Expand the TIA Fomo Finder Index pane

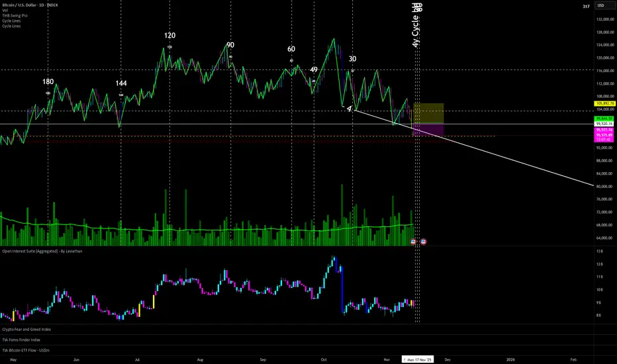coord(21,340)
